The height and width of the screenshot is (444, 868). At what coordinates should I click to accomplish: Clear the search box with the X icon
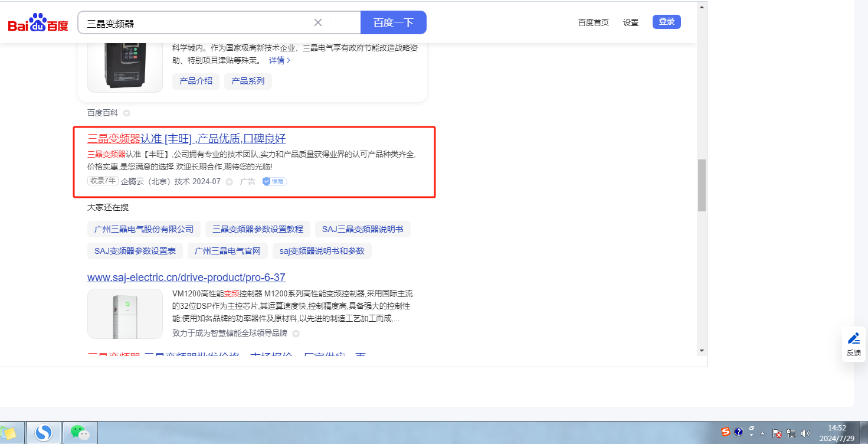[x=318, y=22]
